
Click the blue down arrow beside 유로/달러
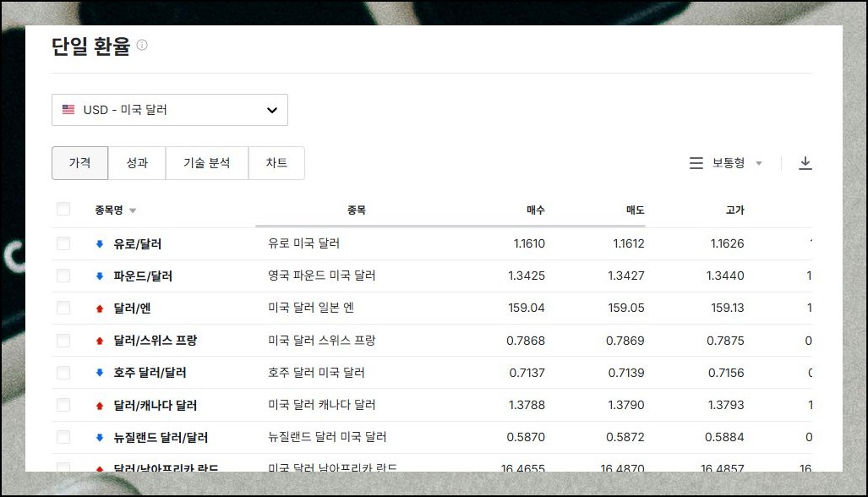click(x=100, y=243)
